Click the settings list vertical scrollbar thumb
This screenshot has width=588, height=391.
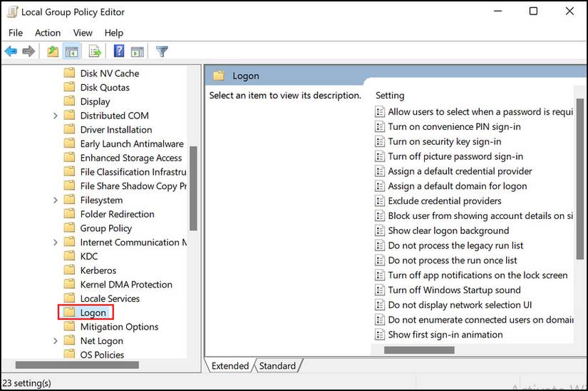point(579,178)
